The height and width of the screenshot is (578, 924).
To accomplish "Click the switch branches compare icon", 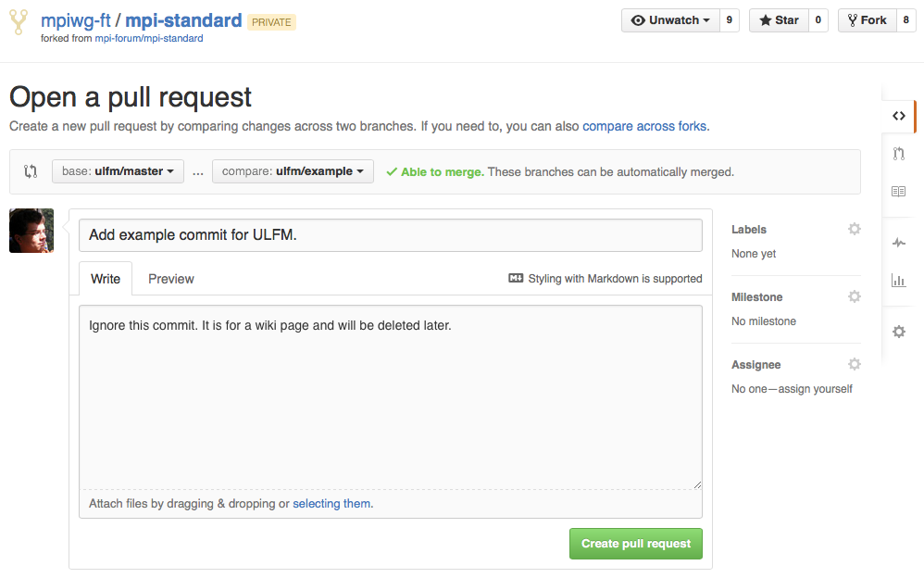I will pos(31,171).
